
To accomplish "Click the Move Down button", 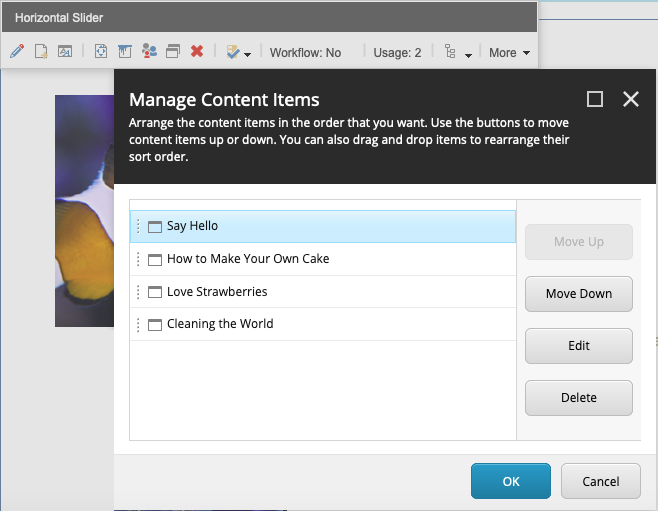I will click(x=579, y=294).
